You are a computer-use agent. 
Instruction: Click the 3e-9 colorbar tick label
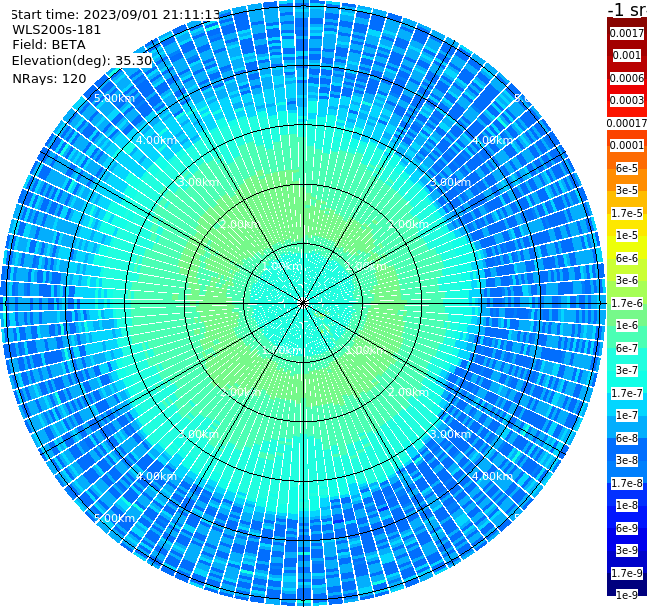627,550
